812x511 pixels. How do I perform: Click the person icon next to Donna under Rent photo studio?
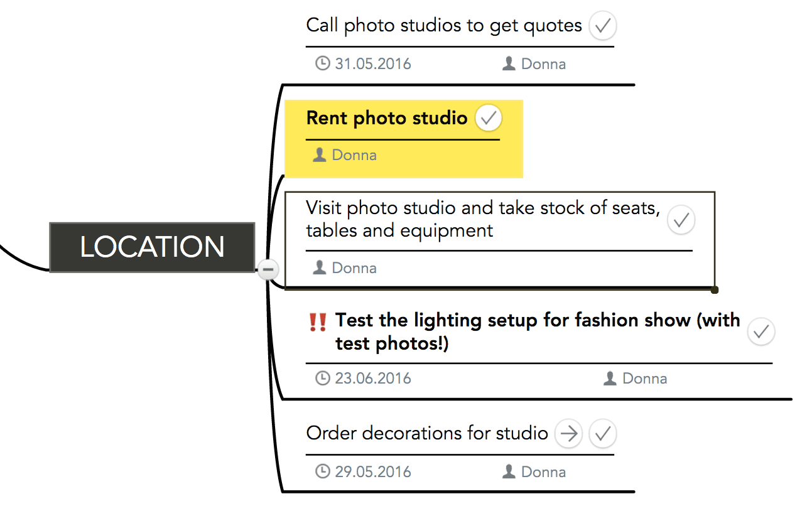click(320, 155)
